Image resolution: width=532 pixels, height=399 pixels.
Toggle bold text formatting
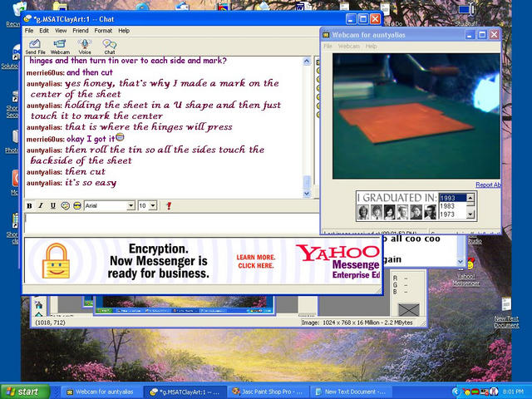(x=30, y=205)
